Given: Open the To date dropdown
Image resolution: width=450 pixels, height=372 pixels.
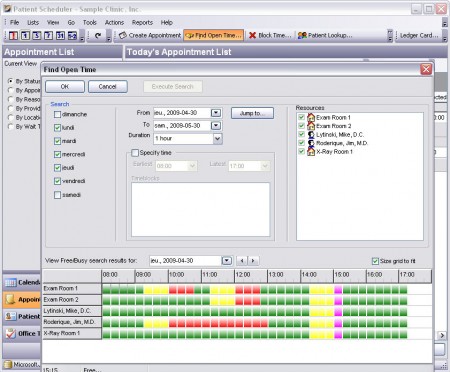Looking at the screenshot, I should click(x=216, y=126).
